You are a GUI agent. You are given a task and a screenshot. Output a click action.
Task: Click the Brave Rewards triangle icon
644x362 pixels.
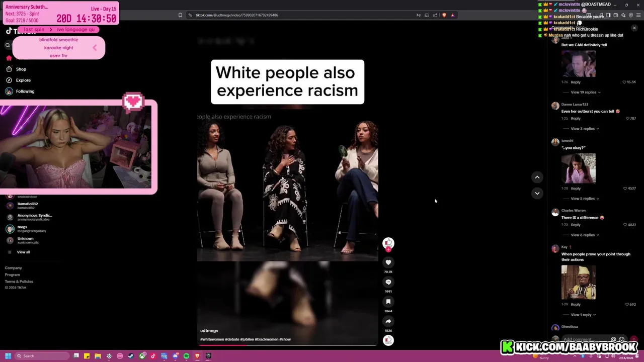point(452,15)
